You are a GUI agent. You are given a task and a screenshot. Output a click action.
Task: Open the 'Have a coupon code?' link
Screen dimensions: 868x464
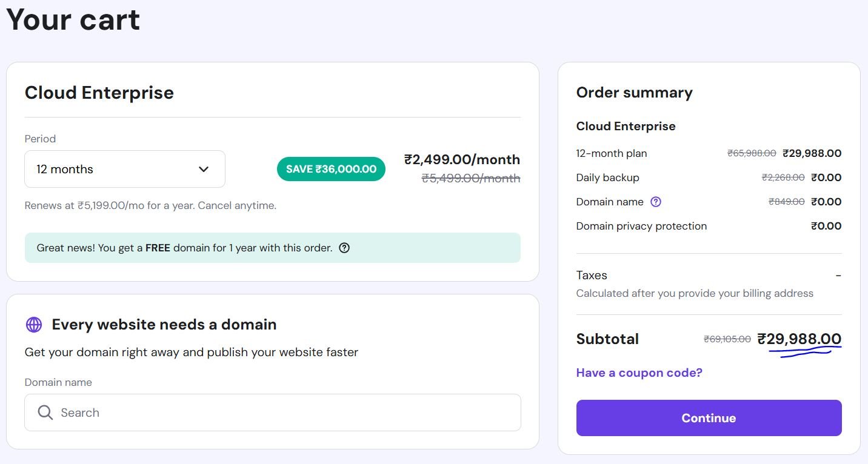639,373
